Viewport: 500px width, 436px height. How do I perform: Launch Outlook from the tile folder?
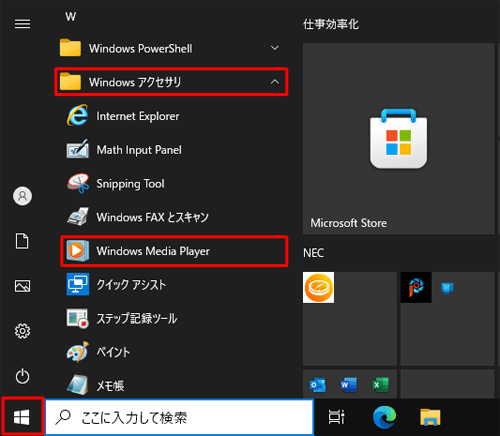point(318,385)
